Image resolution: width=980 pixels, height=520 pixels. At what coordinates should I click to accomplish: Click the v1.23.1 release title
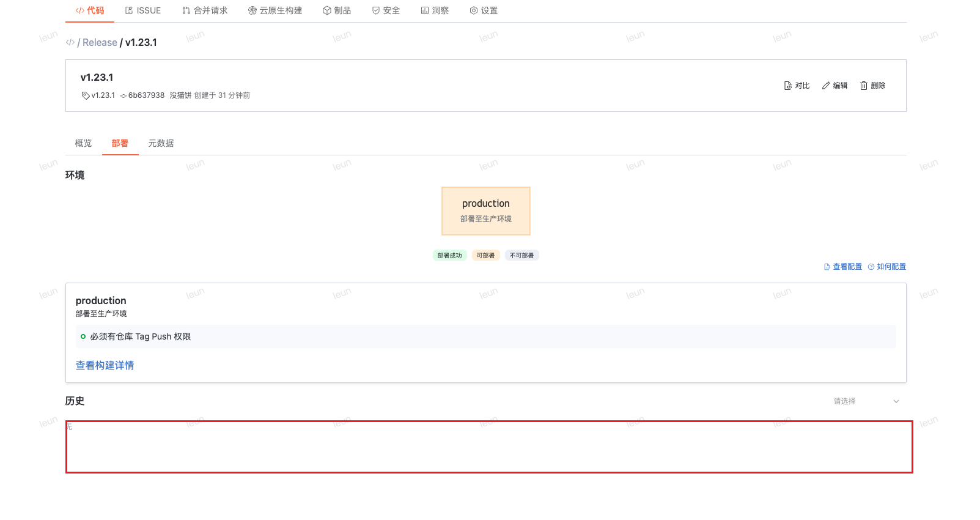pyautogui.click(x=97, y=77)
